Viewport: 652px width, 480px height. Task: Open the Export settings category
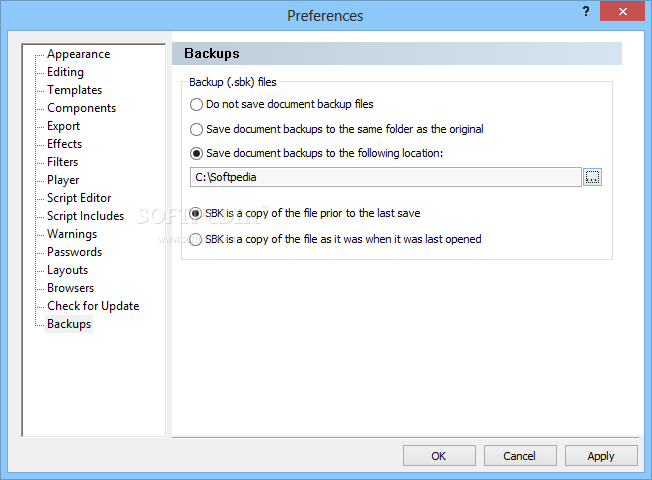(64, 126)
